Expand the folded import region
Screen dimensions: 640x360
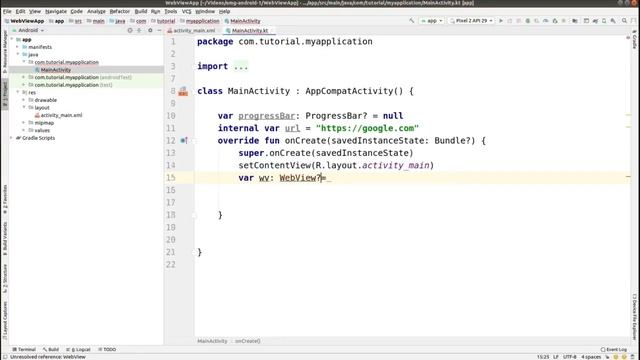(241, 67)
